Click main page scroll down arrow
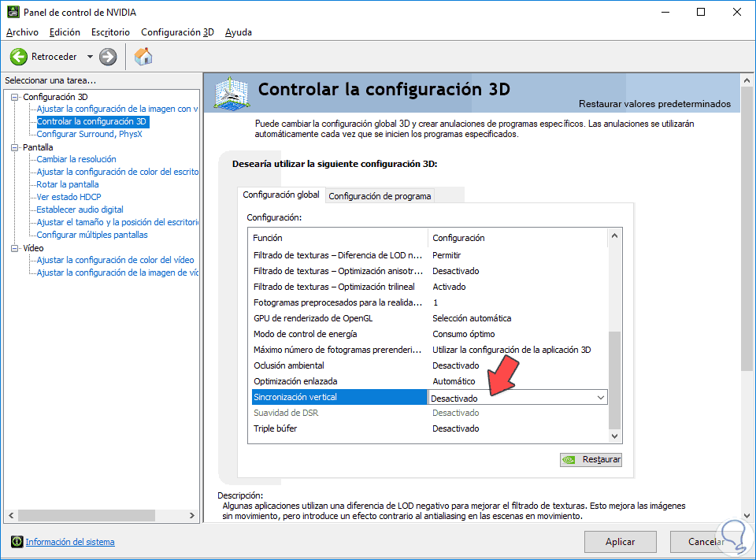This screenshot has height=560, width=756. coord(747,516)
